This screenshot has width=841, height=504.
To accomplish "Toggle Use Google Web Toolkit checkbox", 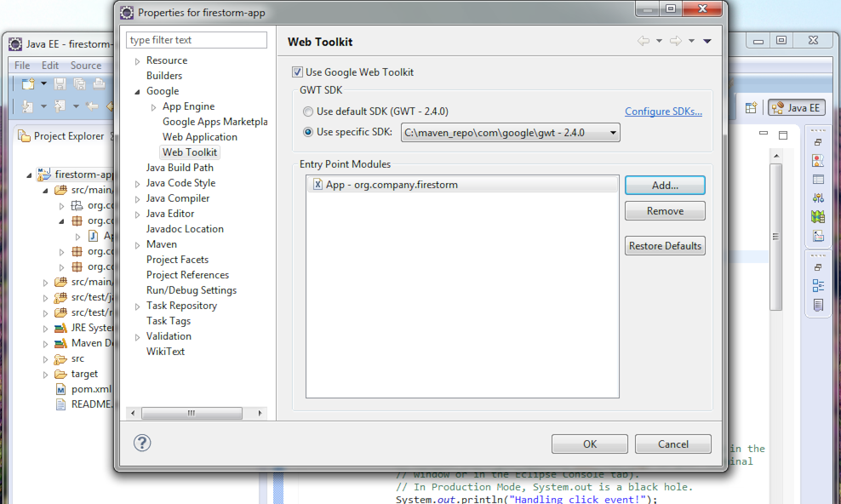I will (297, 72).
